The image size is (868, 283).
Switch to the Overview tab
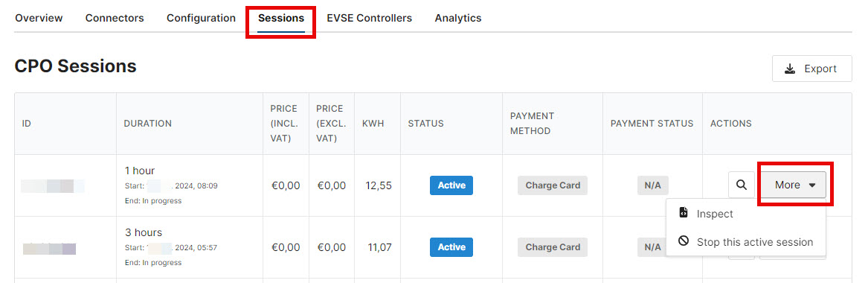click(39, 18)
